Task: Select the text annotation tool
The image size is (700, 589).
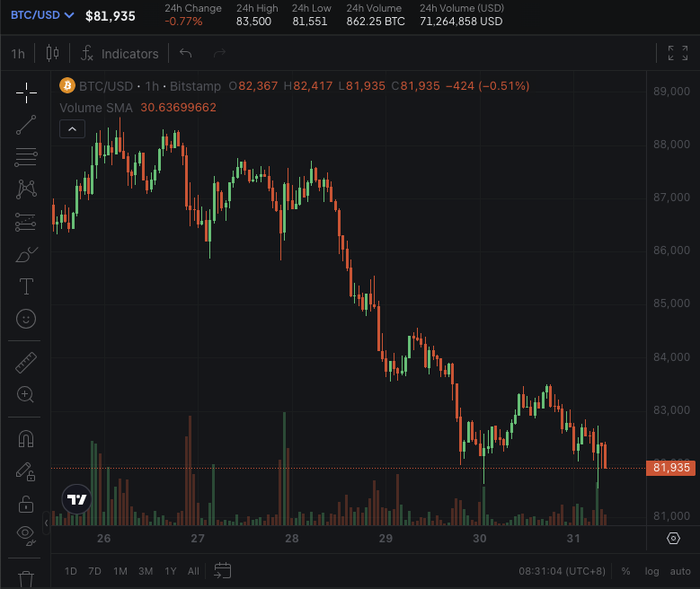Action: point(26,286)
